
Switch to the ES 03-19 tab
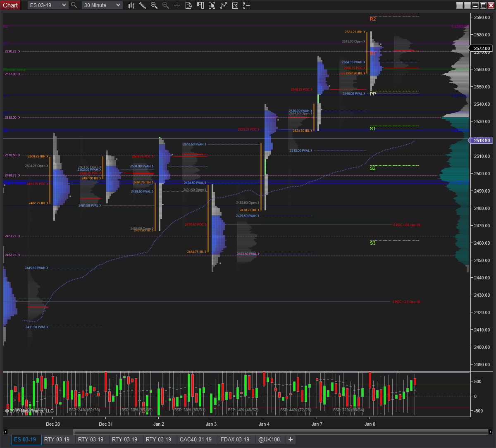26,439
